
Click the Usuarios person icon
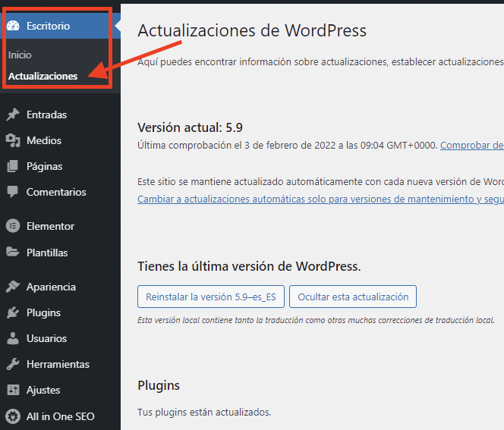click(13, 338)
